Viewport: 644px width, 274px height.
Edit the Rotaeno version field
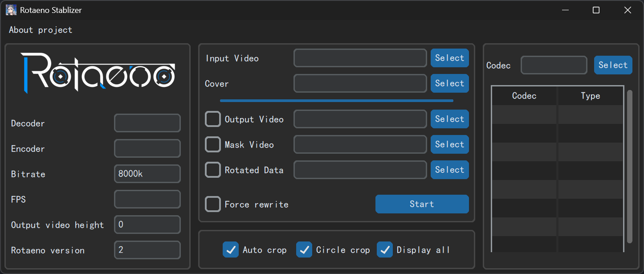coord(147,250)
